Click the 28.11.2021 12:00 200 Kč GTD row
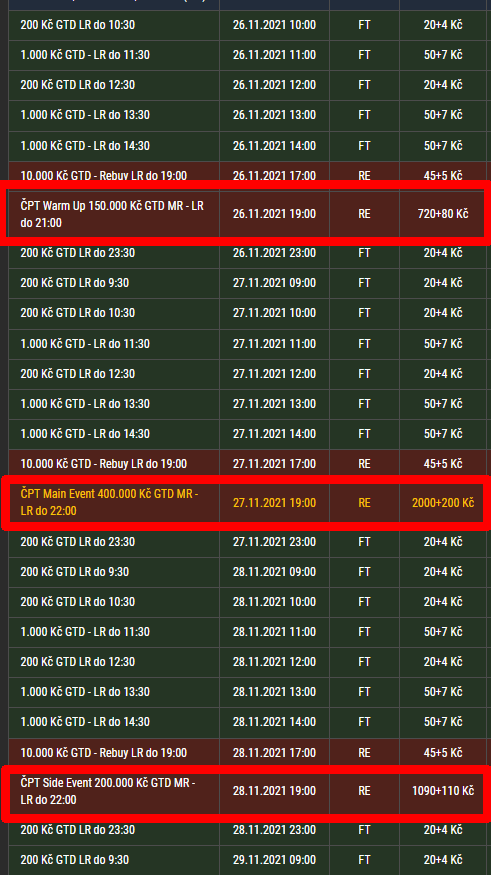This screenshot has width=491, height=875. pyautogui.click(x=247, y=662)
